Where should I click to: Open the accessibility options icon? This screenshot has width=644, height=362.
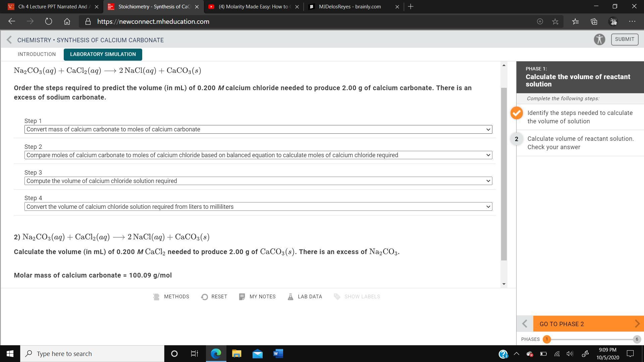pyautogui.click(x=599, y=40)
